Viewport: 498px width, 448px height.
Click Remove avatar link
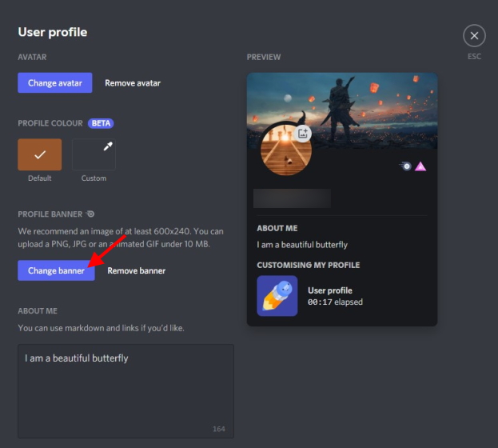pyautogui.click(x=133, y=83)
